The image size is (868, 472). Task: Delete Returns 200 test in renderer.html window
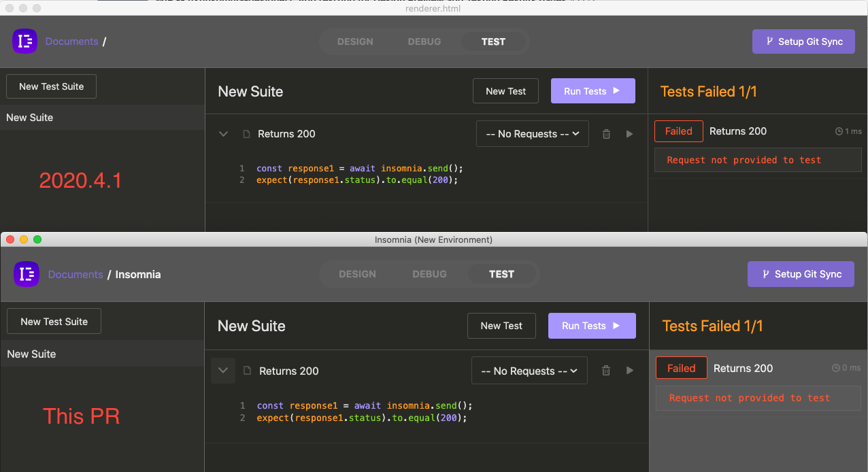[606, 134]
